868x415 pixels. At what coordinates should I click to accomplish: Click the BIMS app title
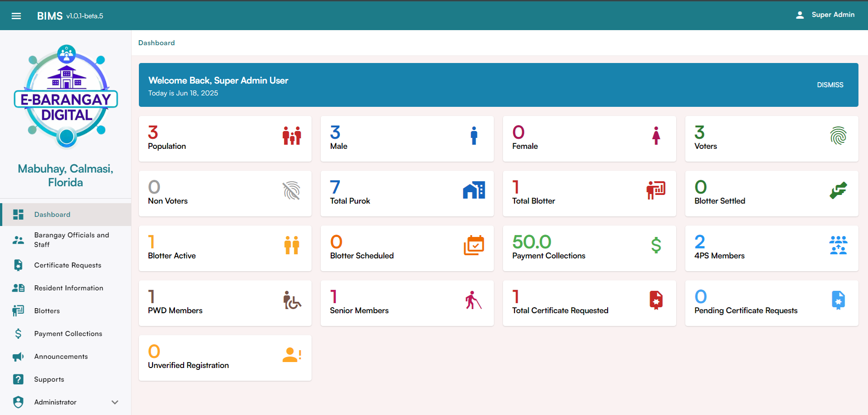[x=50, y=16]
